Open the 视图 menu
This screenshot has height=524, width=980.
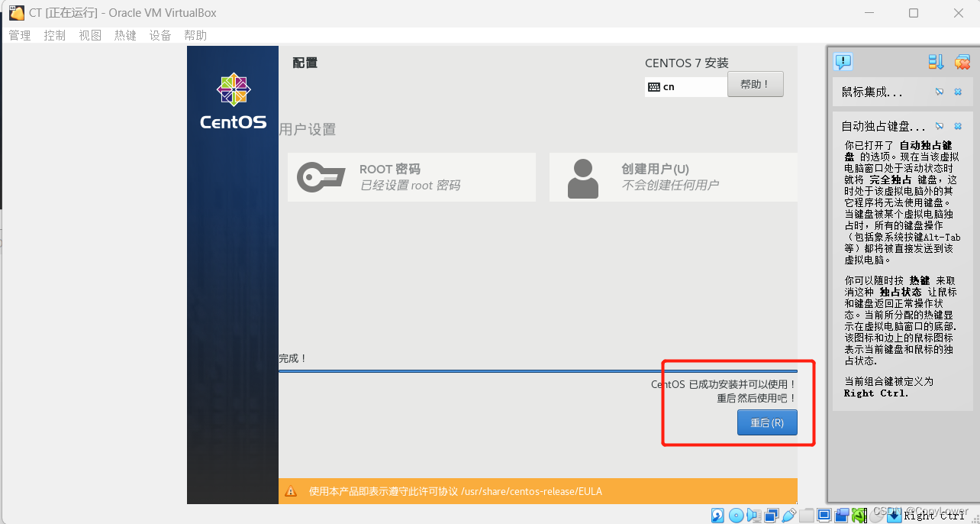pos(89,34)
